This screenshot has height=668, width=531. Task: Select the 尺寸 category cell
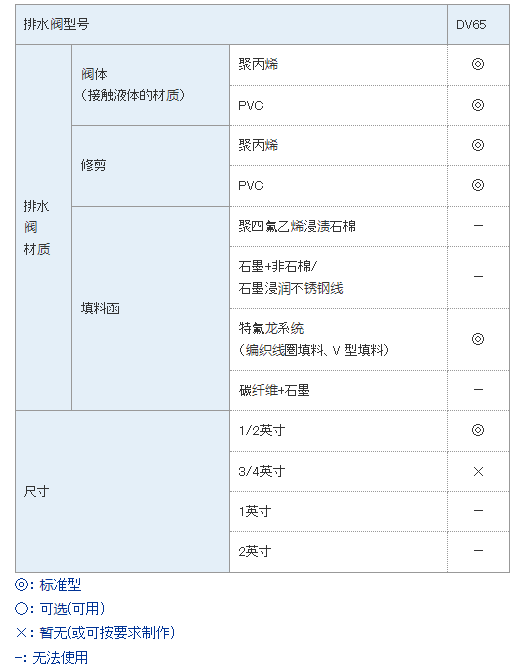click(122, 491)
